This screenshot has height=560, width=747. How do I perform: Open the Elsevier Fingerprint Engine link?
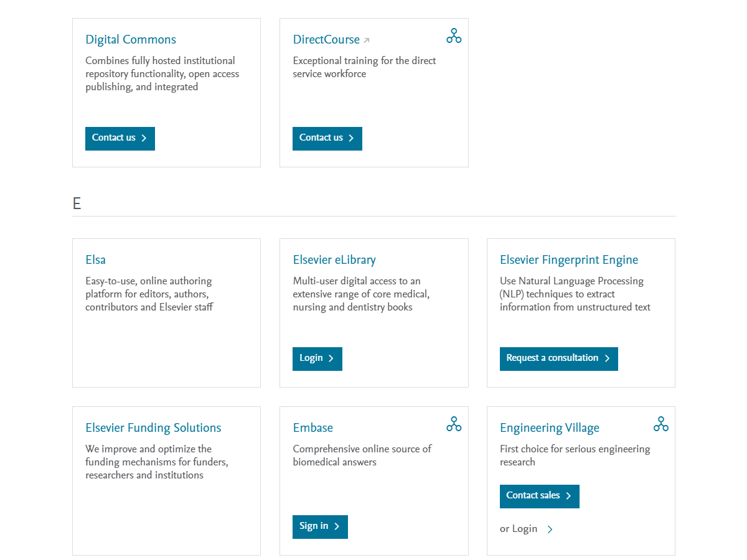tap(569, 260)
